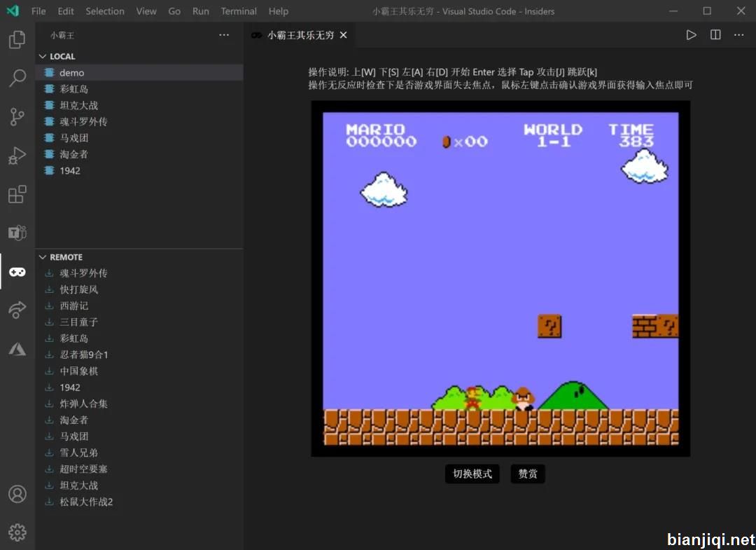
Task: Open the Edit menu
Action: 66,11
